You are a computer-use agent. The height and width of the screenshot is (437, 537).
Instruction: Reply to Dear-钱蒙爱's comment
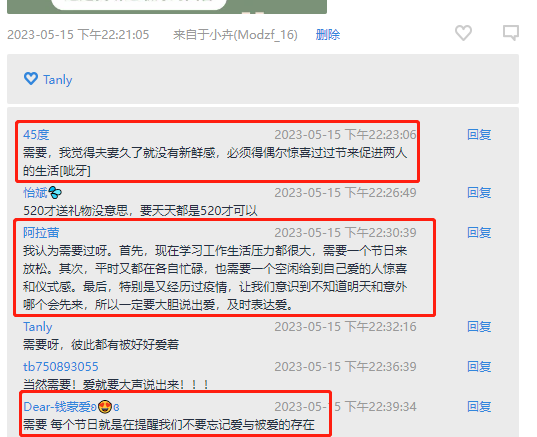[479, 407]
